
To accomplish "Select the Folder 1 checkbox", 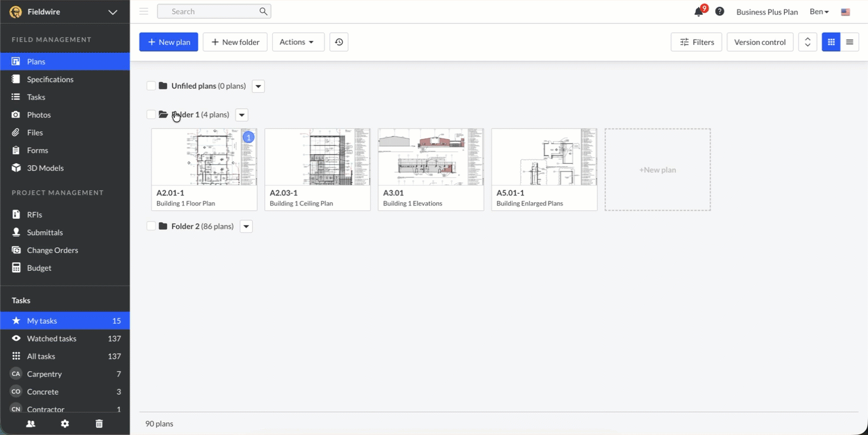I will [151, 115].
